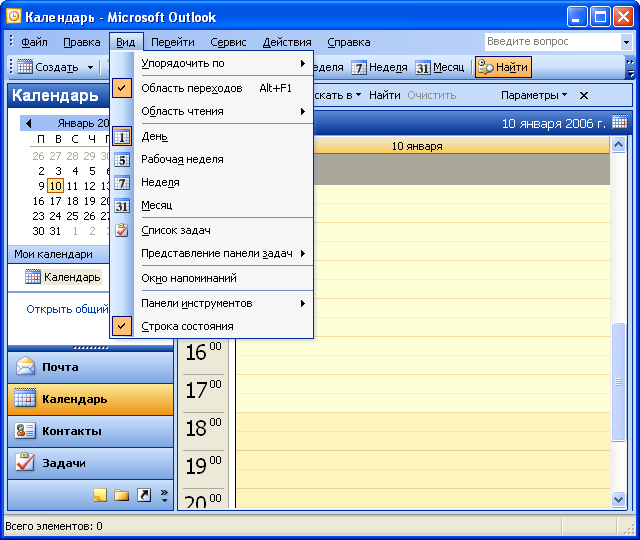Open the Справка menu
This screenshot has width=640, height=540.
coord(349,42)
